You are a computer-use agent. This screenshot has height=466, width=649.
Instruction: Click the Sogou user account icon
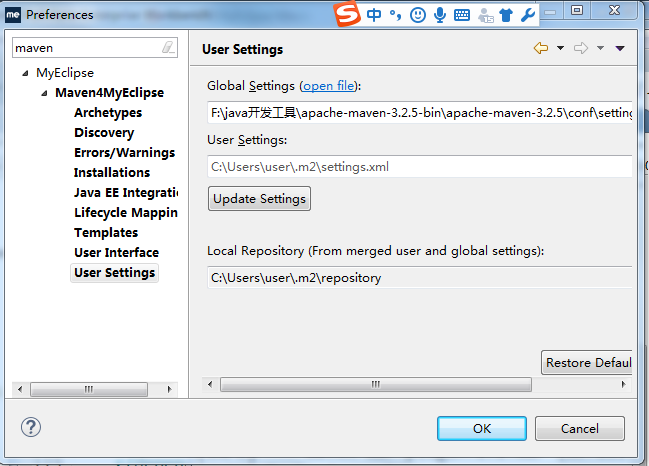coord(485,15)
